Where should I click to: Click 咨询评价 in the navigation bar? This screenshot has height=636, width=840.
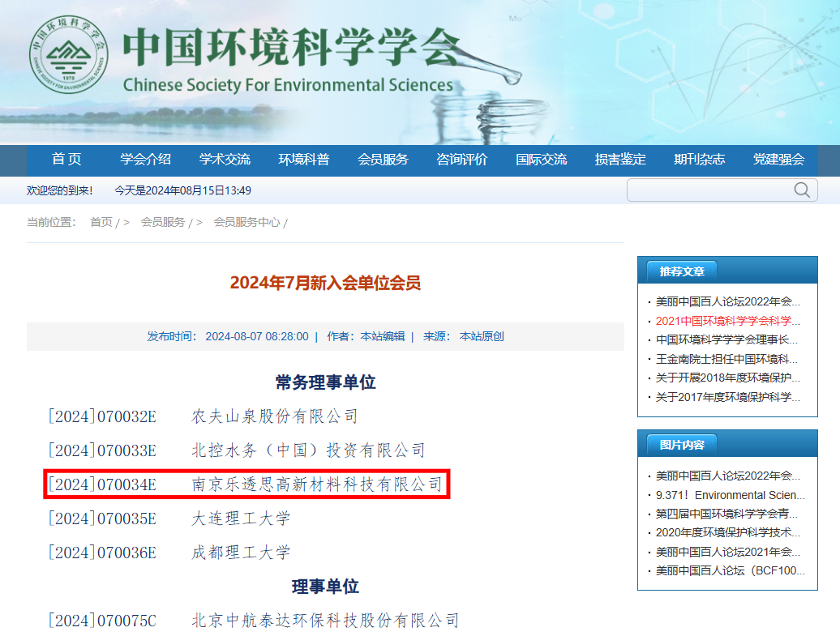click(462, 159)
